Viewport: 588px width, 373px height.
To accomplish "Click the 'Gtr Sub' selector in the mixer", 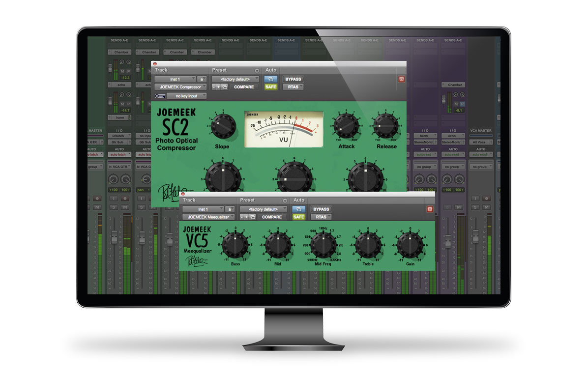I will click(x=119, y=143).
